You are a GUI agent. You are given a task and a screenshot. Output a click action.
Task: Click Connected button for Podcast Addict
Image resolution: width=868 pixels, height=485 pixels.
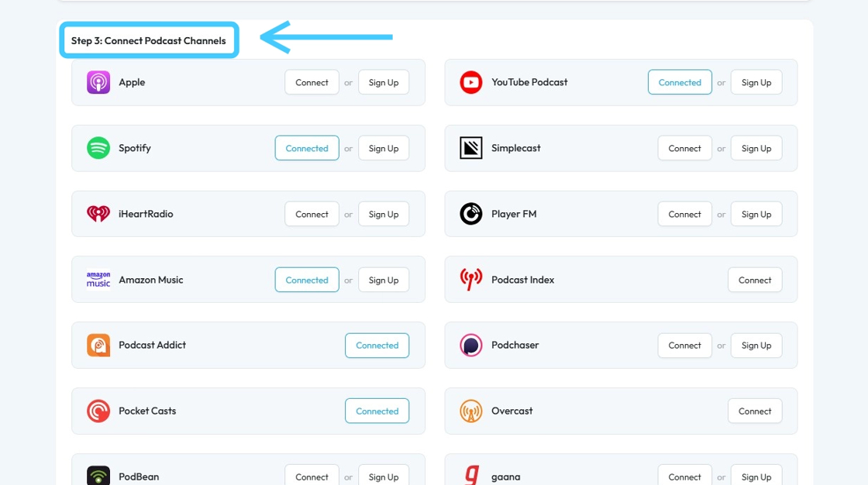pyautogui.click(x=377, y=345)
